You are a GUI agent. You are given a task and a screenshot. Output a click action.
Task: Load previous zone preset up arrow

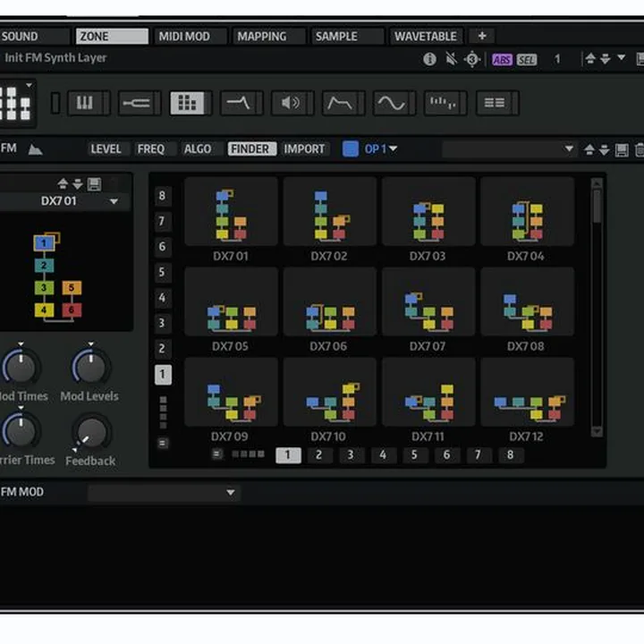point(590,59)
